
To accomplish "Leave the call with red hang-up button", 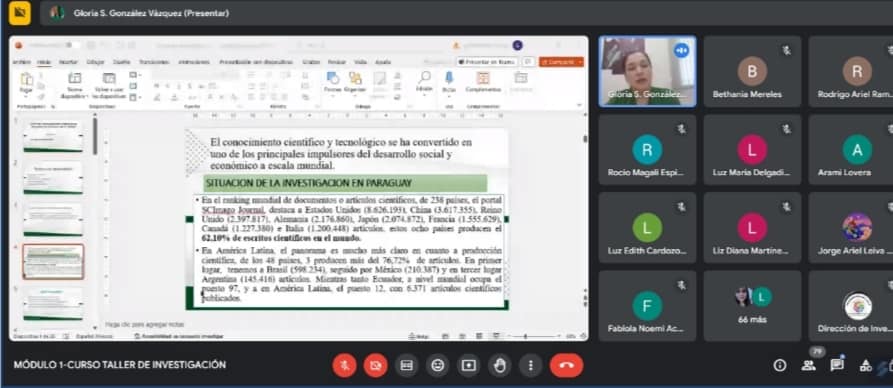I will 566,365.
